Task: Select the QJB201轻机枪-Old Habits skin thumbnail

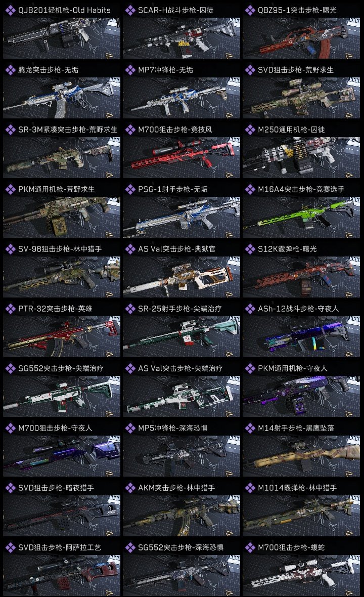Action: pos(62,38)
